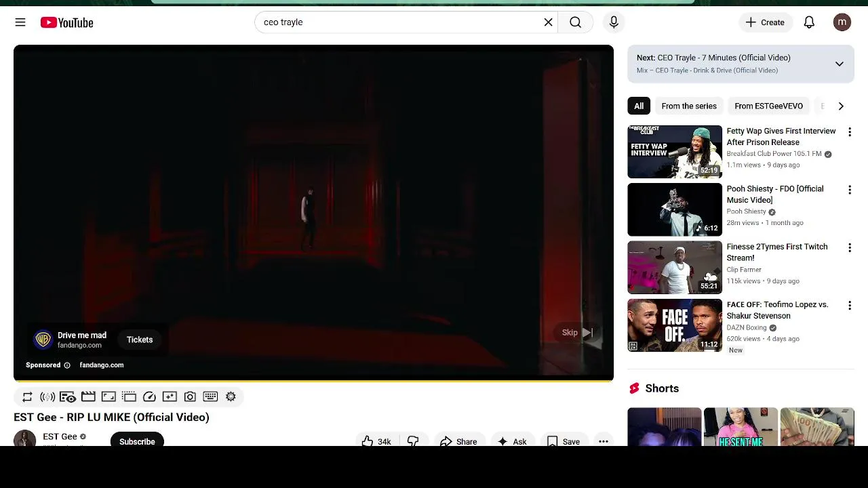Open more actions ellipsis menu

[604, 441]
